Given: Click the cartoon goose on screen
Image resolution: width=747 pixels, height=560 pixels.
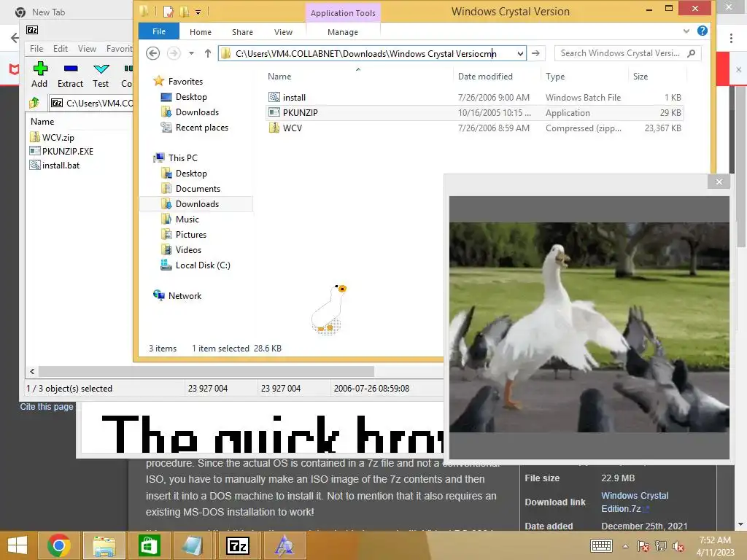Looking at the screenshot, I should 329,309.
